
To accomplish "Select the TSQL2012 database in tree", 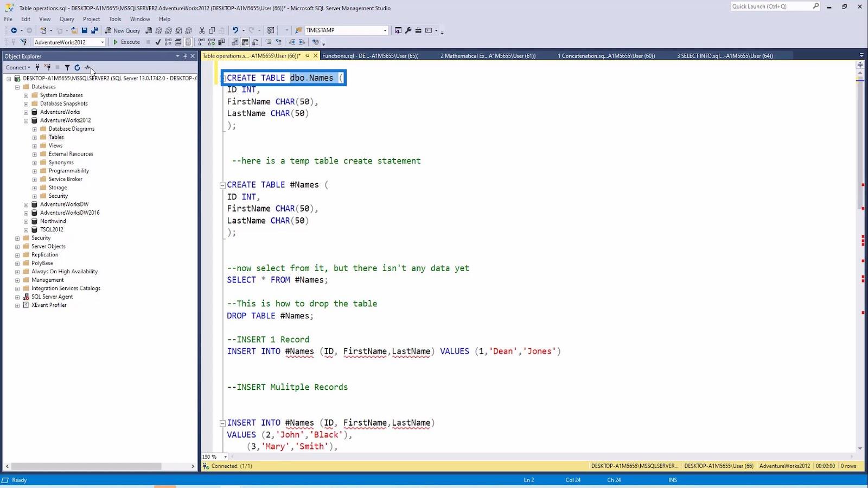I will pos(52,230).
